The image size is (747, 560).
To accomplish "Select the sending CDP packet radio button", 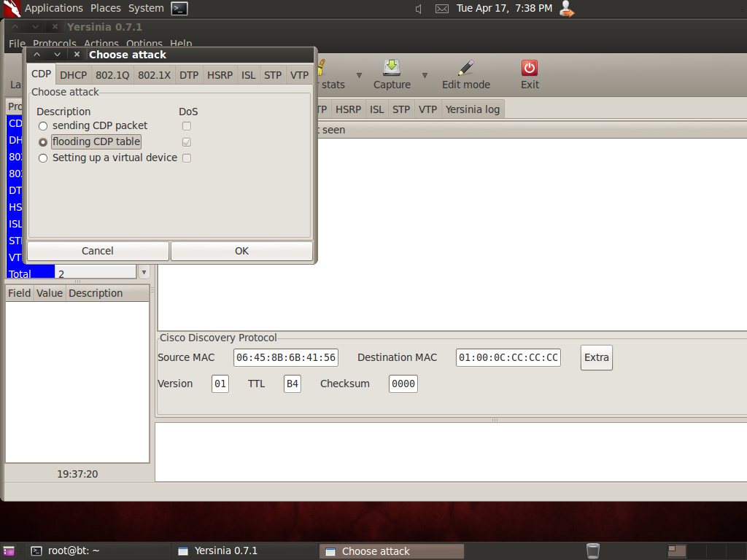I will coord(43,126).
